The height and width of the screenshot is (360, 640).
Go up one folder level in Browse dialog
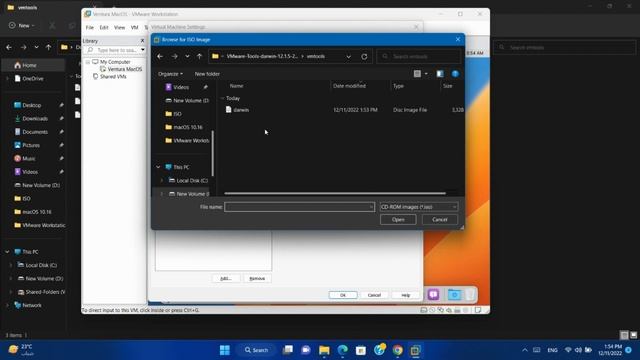tap(200, 56)
